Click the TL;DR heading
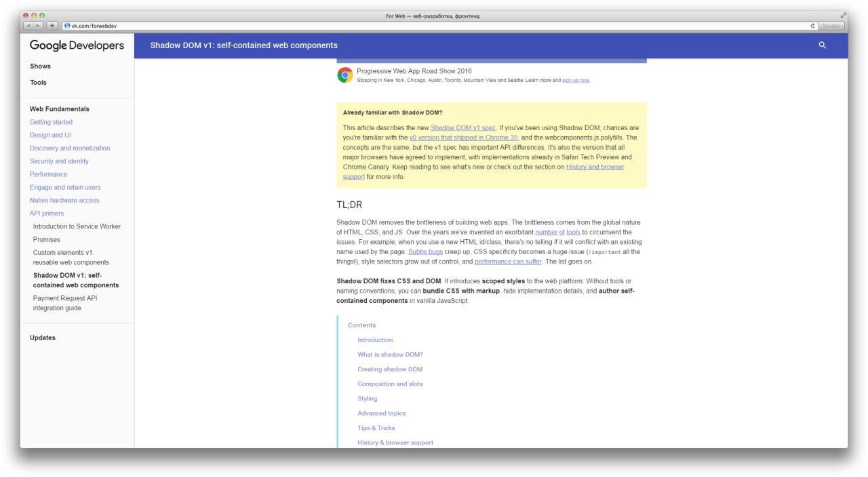 pyautogui.click(x=349, y=205)
